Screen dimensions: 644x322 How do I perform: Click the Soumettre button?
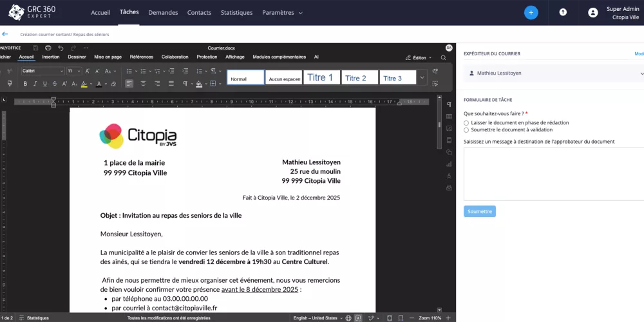[479, 211]
